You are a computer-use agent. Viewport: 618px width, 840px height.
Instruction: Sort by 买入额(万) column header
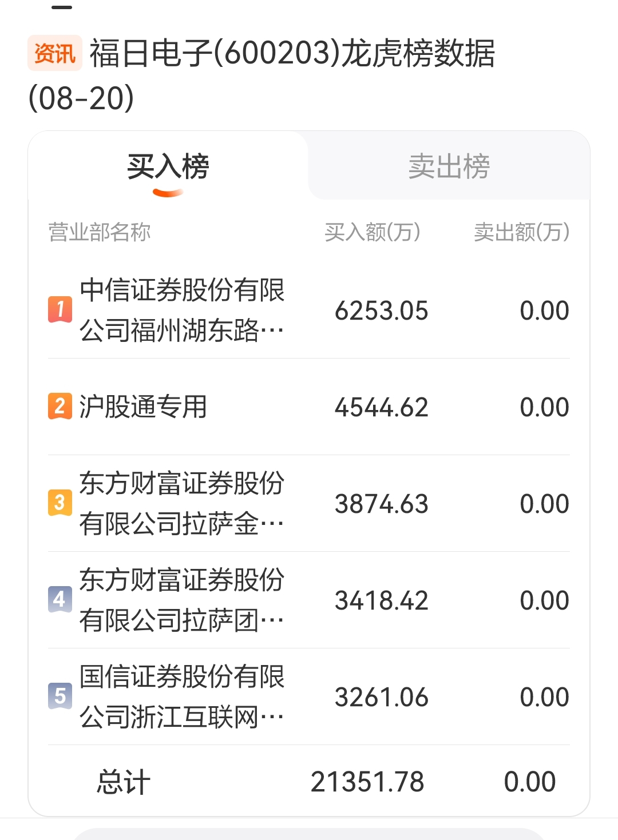(x=373, y=232)
